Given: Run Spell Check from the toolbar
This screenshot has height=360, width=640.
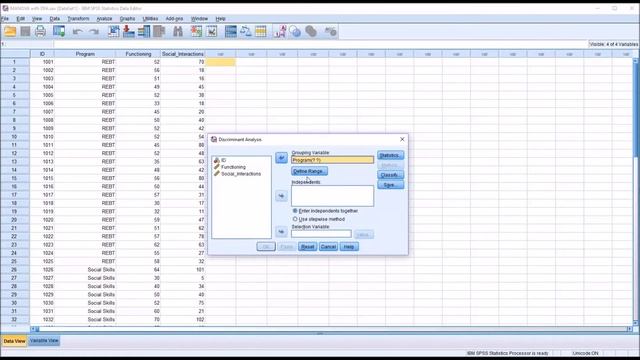Looking at the screenshot, I should (x=330, y=31).
